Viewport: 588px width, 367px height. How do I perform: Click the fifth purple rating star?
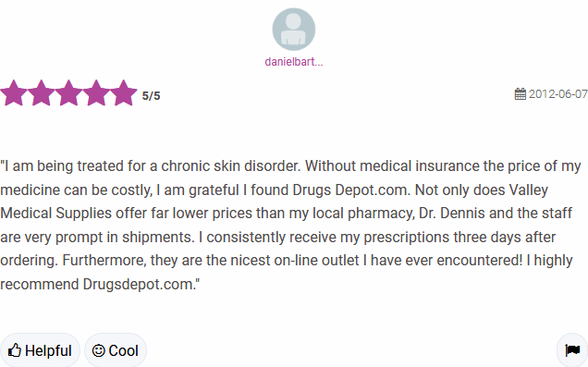click(x=123, y=93)
